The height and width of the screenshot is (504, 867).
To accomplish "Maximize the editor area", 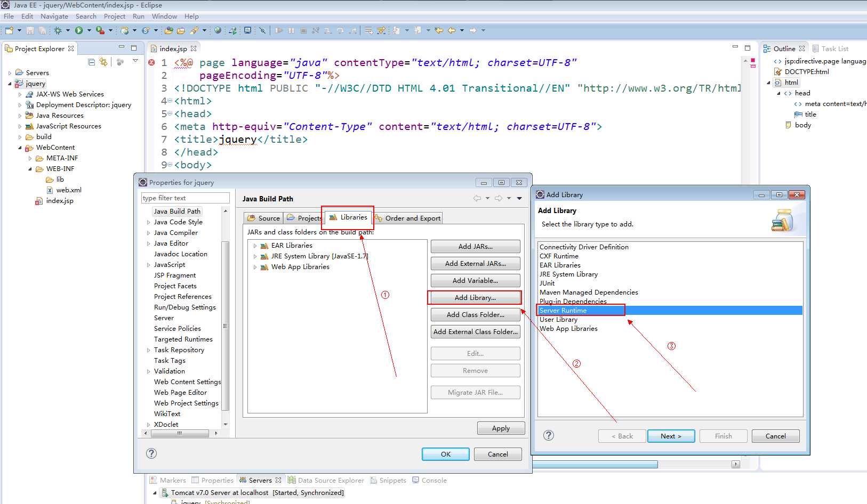I will pyautogui.click(x=748, y=47).
